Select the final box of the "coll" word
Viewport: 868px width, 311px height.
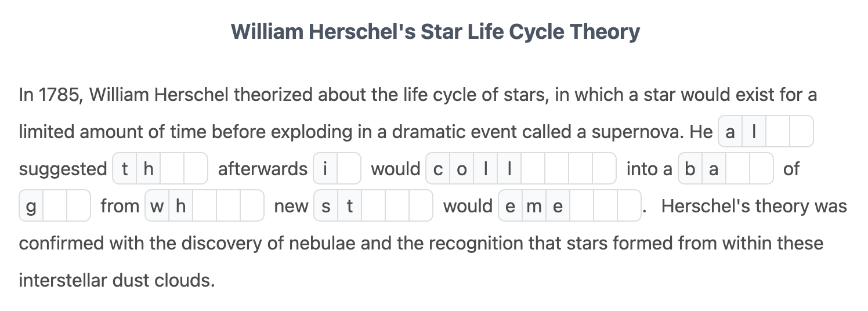click(x=604, y=169)
